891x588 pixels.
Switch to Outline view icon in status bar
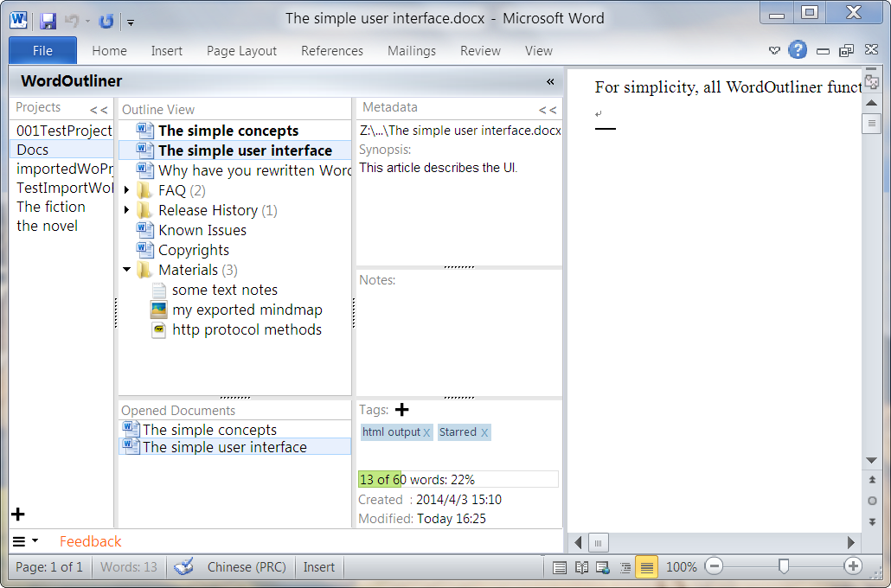(x=625, y=567)
